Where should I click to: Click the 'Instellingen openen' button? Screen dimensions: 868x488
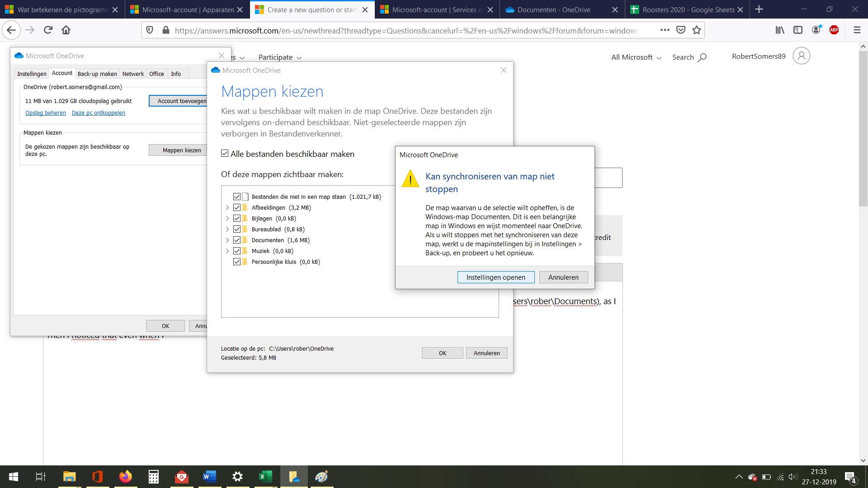[x=496, y=277]
